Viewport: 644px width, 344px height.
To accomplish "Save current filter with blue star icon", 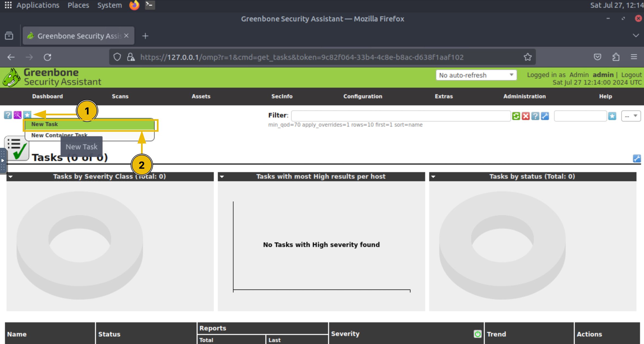I will click(x=613, y=116).
